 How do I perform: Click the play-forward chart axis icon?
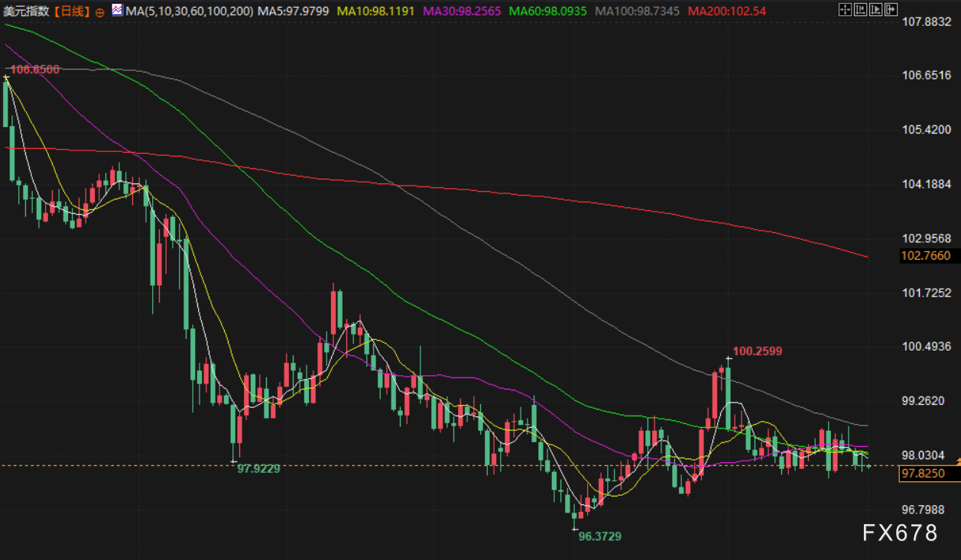coord(875,10)
